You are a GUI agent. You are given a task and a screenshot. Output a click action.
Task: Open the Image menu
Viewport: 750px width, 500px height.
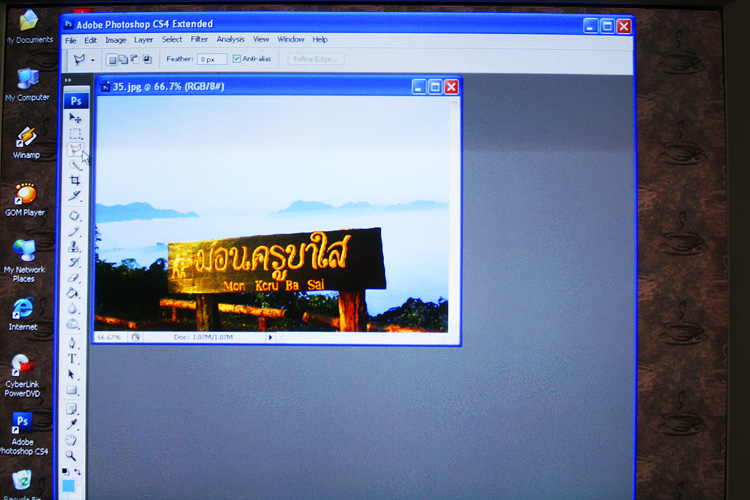point(115,40)
